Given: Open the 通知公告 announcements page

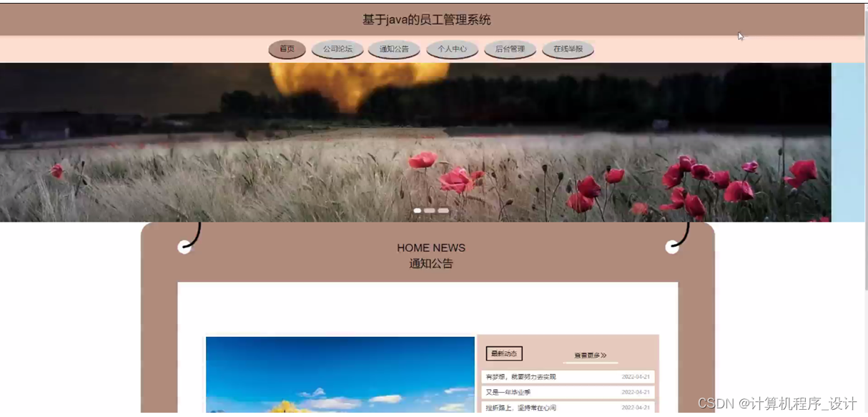Looking at the screenshot, I should [x=394, y=49].
